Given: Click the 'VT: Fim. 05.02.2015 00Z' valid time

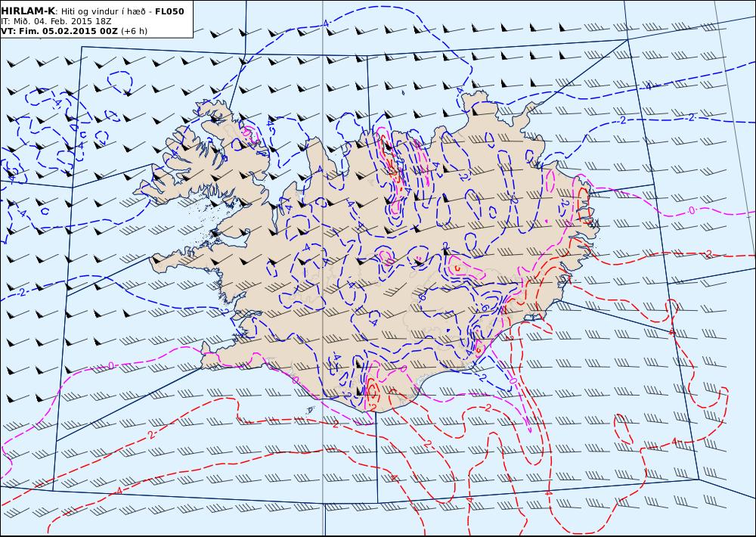Looking at the screenshot, I should click(x=59, y=31).
